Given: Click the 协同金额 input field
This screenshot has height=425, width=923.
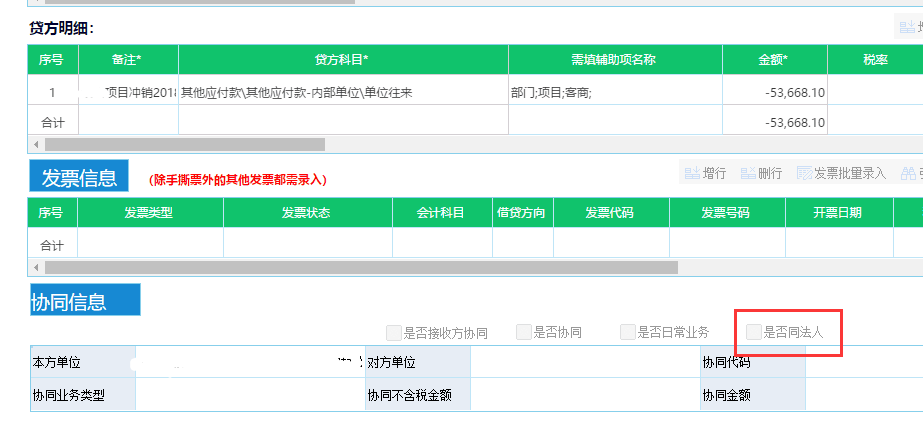Looking at the screenshot, I should point(864,394).
